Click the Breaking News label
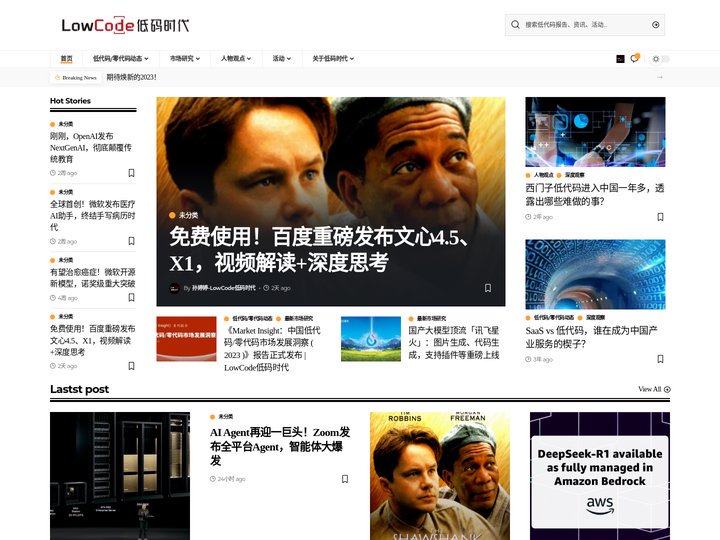720x540 pixels. pos(76,78)
